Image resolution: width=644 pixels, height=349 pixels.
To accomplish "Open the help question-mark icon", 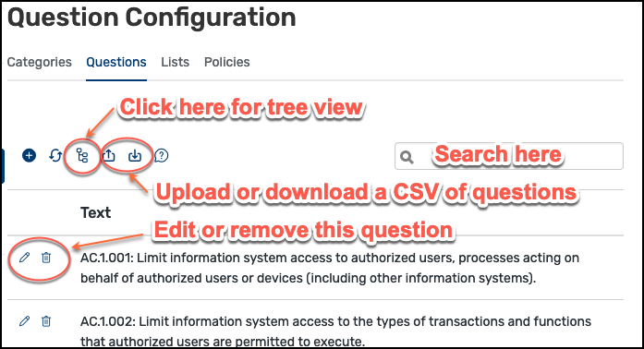I will [162, 156].
